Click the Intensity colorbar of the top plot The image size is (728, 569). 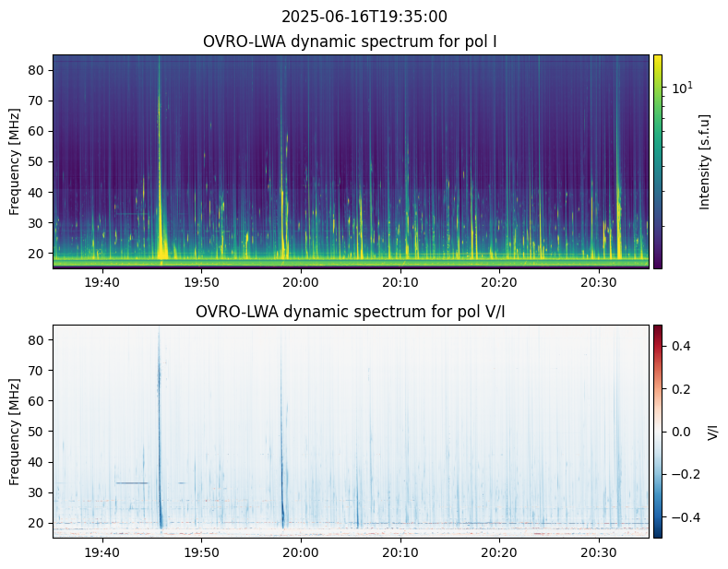658,161
